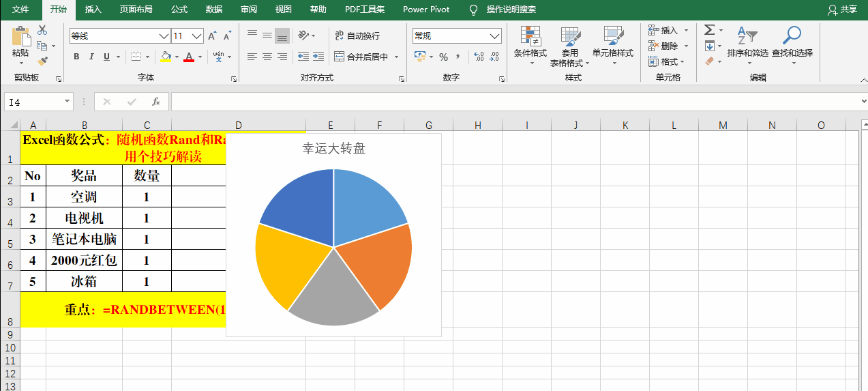Align text right in cell

coord(282,57)
